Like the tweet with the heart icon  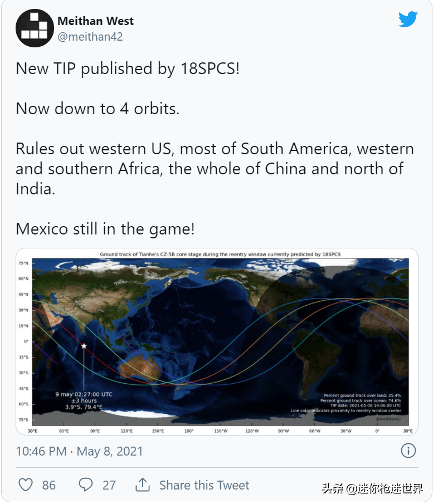click(26, 485)
